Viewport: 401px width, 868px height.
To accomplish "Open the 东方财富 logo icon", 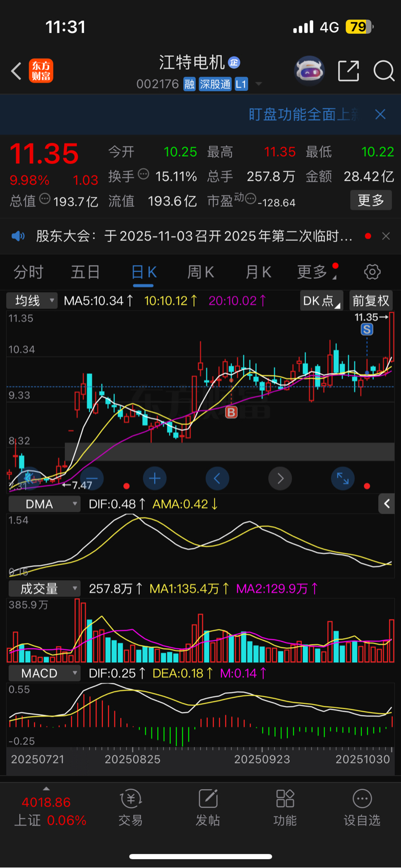I will 41,71.
